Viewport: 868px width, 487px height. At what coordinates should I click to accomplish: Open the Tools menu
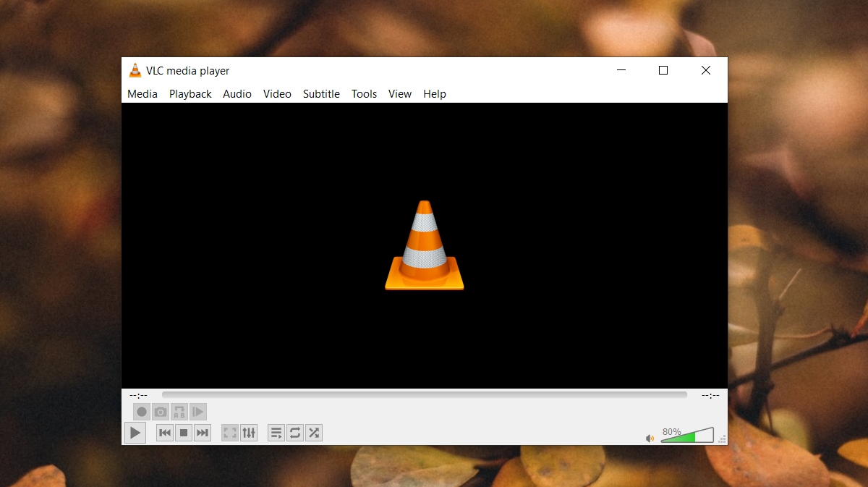365,94
